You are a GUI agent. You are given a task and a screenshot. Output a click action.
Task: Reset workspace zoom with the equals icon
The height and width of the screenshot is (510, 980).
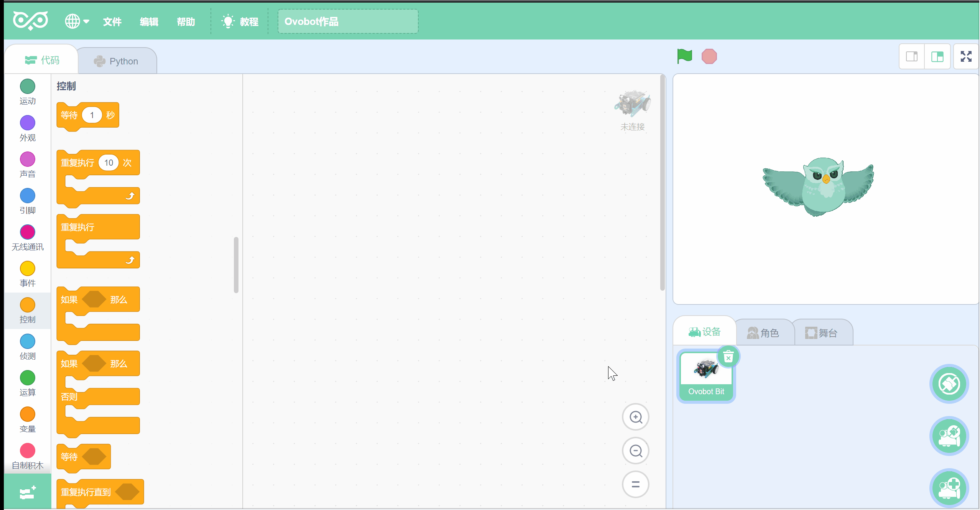click(x=635, y=484)
